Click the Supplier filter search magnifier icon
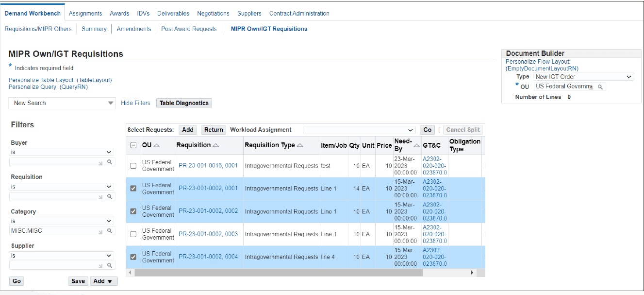The height and width of the screenshot is (295, 644). (110, 265)
